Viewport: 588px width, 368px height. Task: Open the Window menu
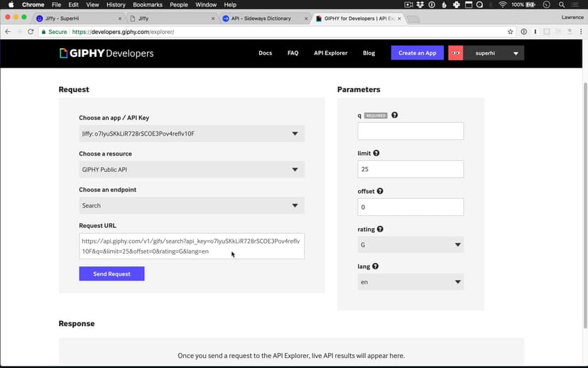[x=206, y=4]
